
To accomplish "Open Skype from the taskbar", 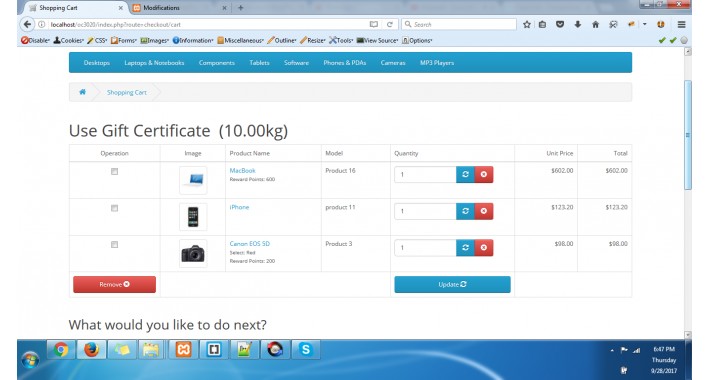I will [x=306, y=350].
